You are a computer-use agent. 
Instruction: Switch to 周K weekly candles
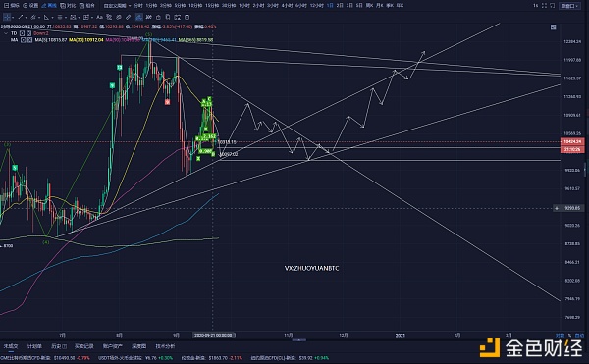pos(370,6)
